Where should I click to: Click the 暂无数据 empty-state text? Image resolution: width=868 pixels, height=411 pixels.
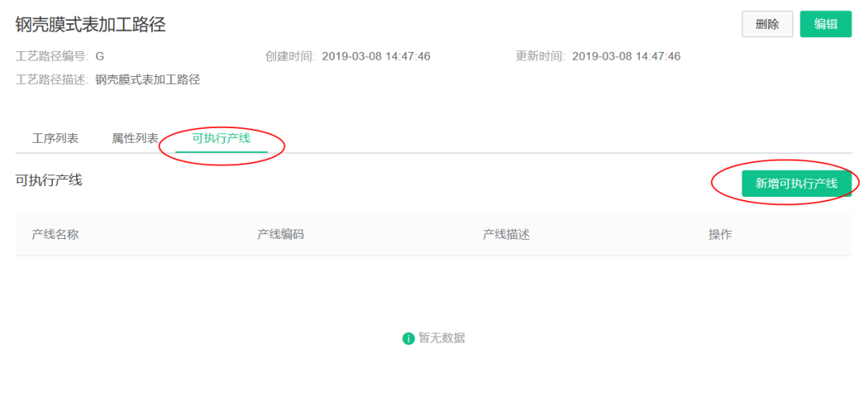point(441,339)
